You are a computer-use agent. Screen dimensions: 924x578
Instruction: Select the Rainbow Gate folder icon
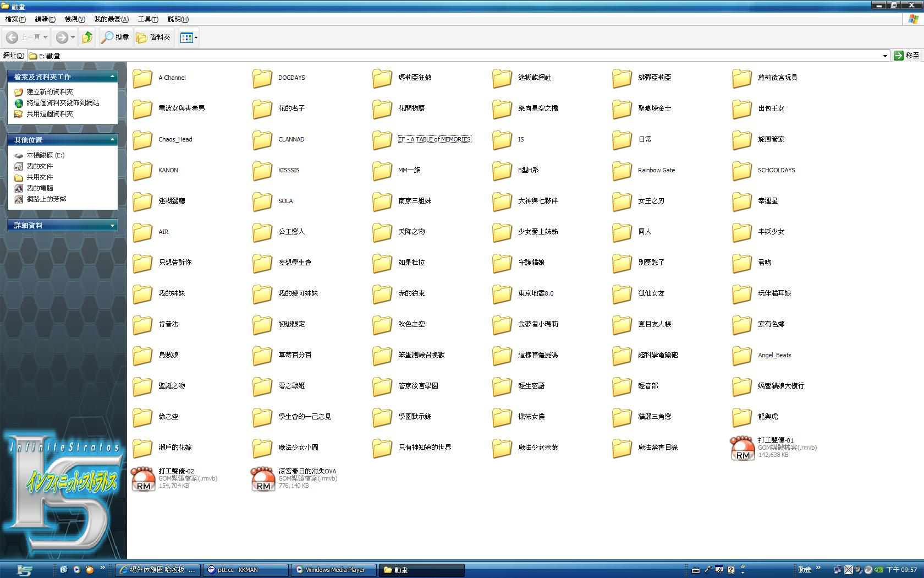click(622, 171)
